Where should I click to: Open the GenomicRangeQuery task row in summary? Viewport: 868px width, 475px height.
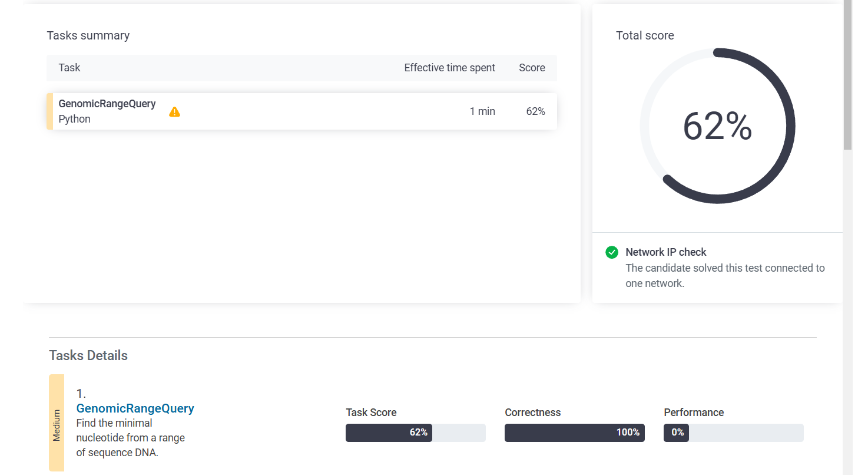pyautogui.click(x=302, y=111)
